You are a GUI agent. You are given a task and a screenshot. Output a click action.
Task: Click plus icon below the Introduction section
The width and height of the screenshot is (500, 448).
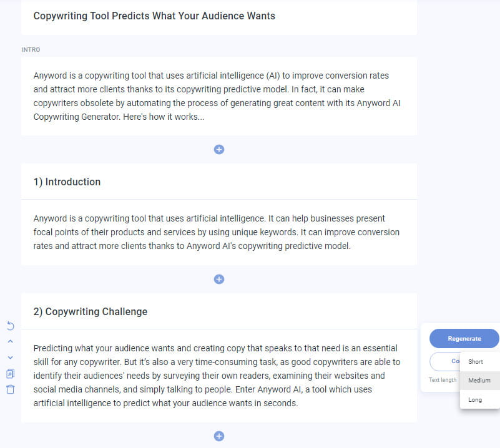click(x=219, y=279)
